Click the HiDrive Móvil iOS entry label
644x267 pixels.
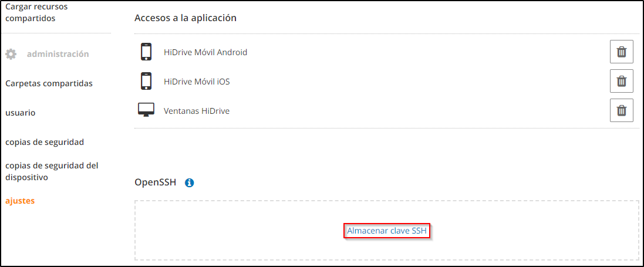[x=197, y=82]
